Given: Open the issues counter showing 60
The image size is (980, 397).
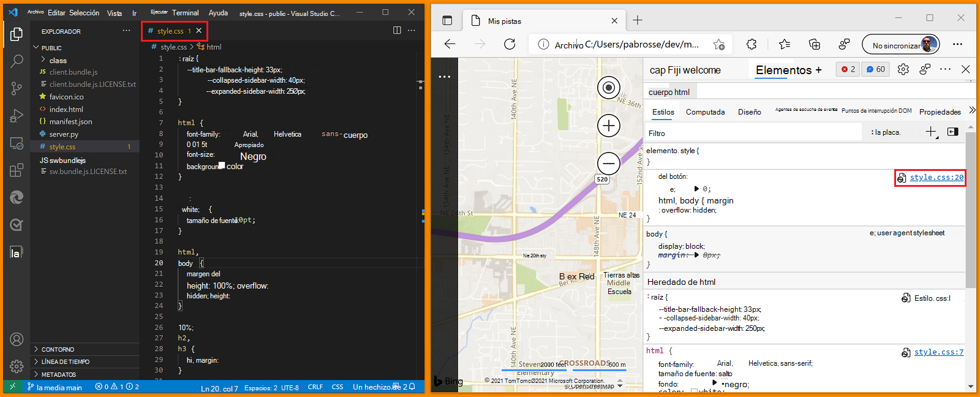Looking at the screenshot, I should tap(875, 69).
